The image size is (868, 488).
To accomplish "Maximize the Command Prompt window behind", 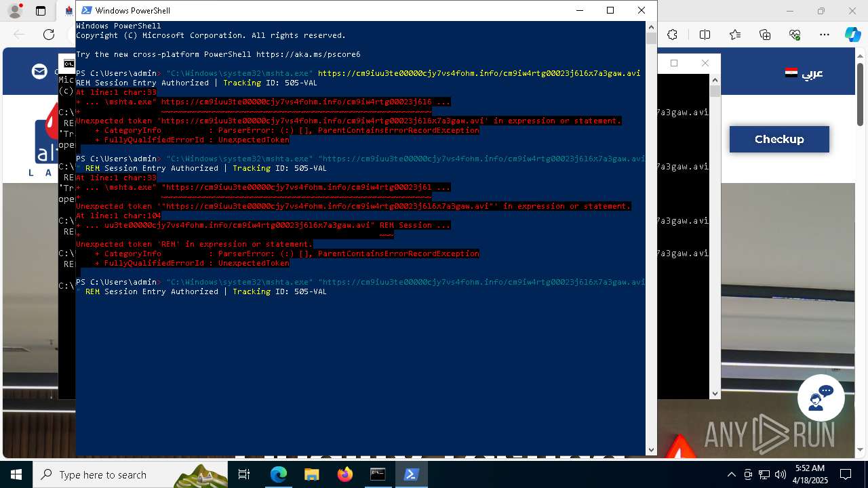I will pyautogui.click(x=674, y=63).
